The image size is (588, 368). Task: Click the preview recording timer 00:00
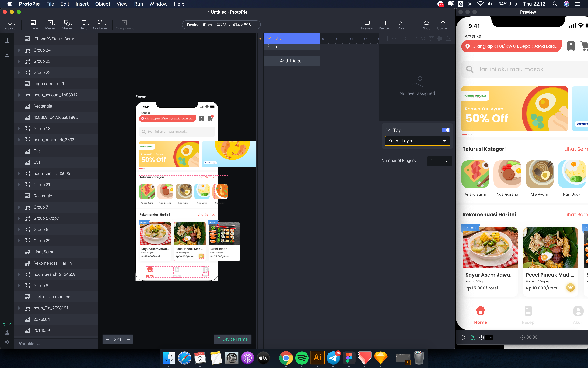point(529,337)
